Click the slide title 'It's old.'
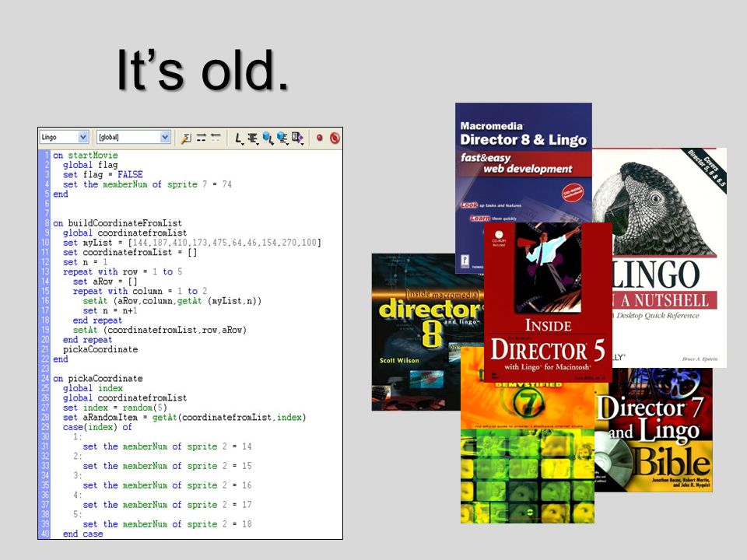Image resolution: width=747 pixels, height=560 pixels. tap(203, 71)
